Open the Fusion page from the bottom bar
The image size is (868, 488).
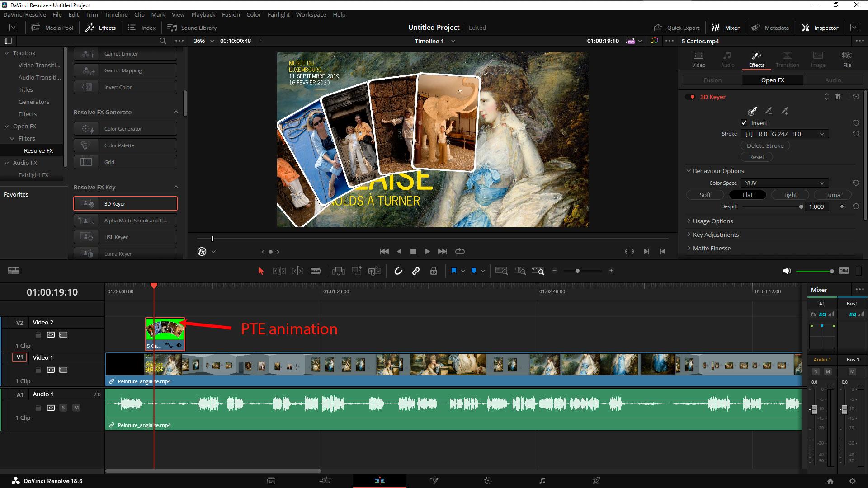[x=434, y=481]
